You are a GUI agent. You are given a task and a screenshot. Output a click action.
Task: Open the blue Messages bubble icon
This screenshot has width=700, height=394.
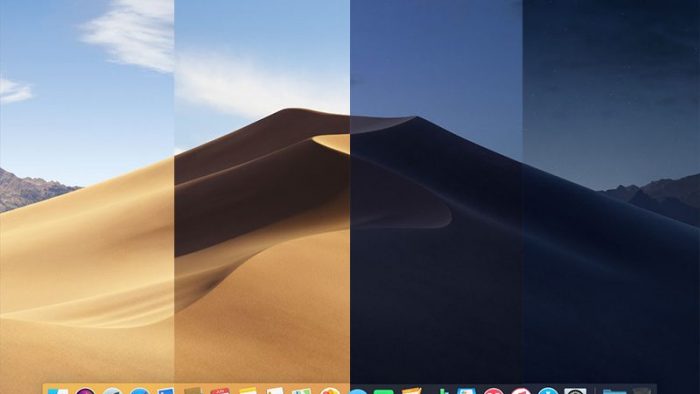[358, 392]
